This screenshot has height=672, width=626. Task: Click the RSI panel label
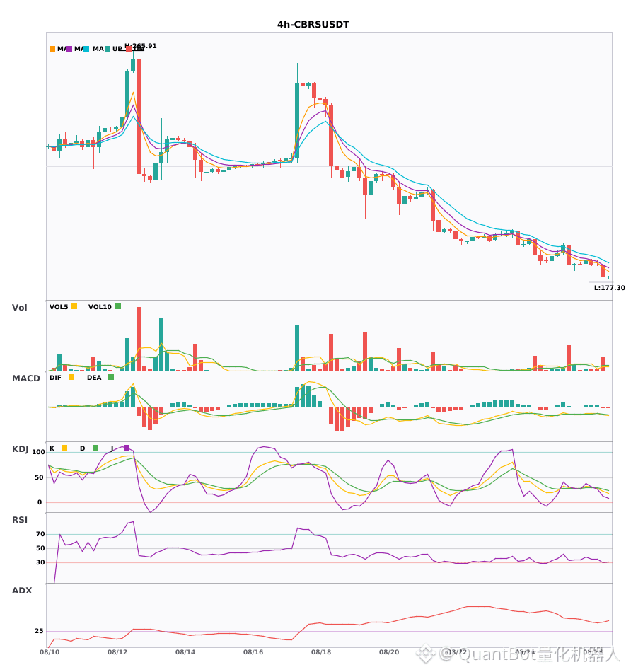point(20,520)
